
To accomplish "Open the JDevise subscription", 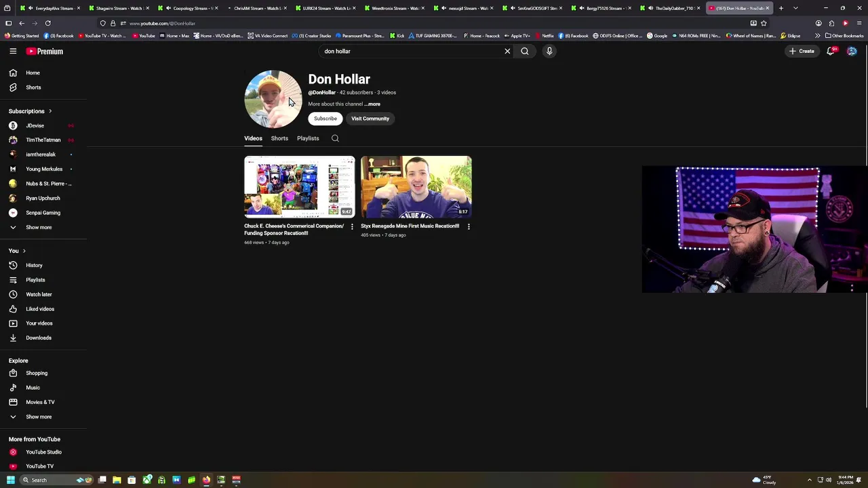I will pyautogui.click(x=43, y=125).
